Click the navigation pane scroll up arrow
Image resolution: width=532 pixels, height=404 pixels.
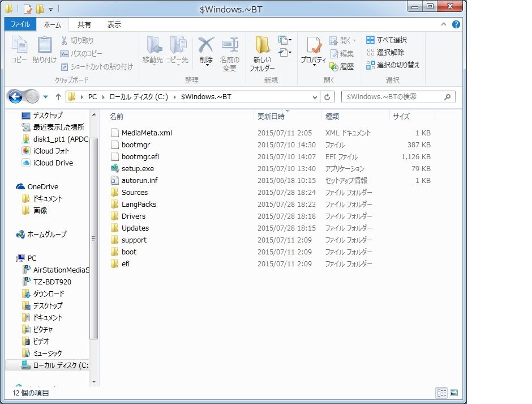pos(94,114)
